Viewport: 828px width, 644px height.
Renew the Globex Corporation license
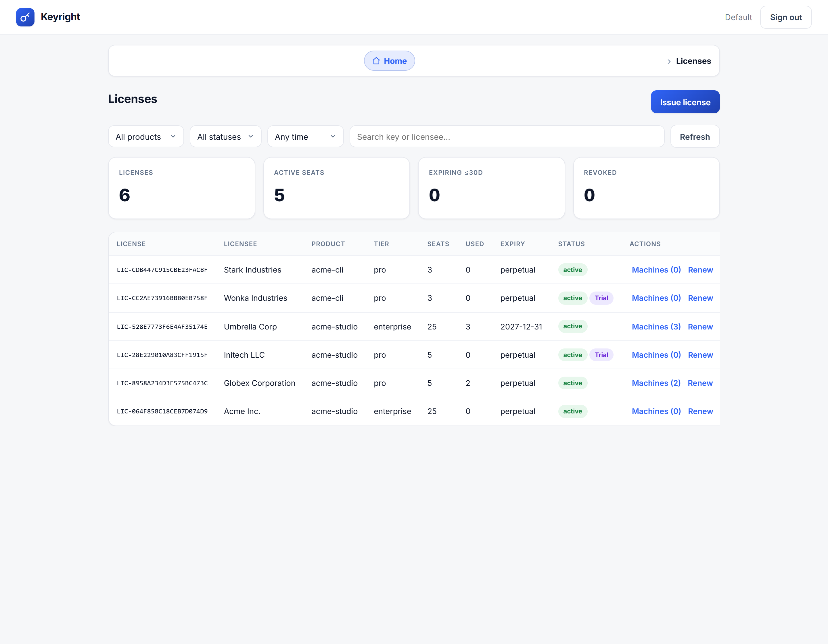click(700, 383)
